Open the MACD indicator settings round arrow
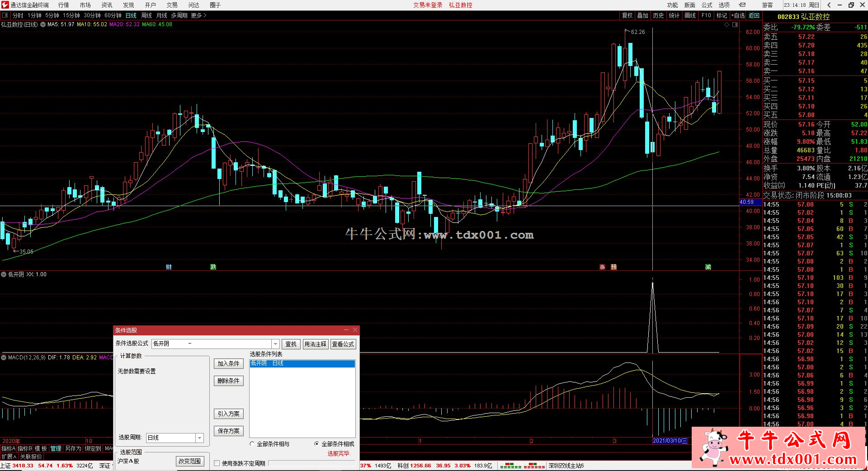This screenshot has width=868, height=471. 4,358
